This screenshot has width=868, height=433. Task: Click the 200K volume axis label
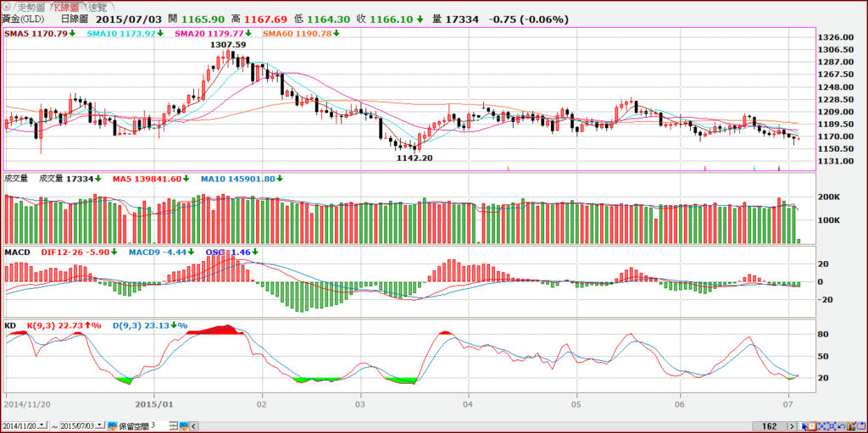point(827,197)
